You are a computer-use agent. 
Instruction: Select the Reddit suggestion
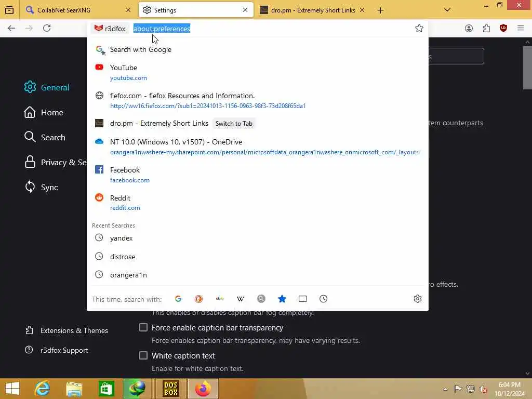click(258, 203)
